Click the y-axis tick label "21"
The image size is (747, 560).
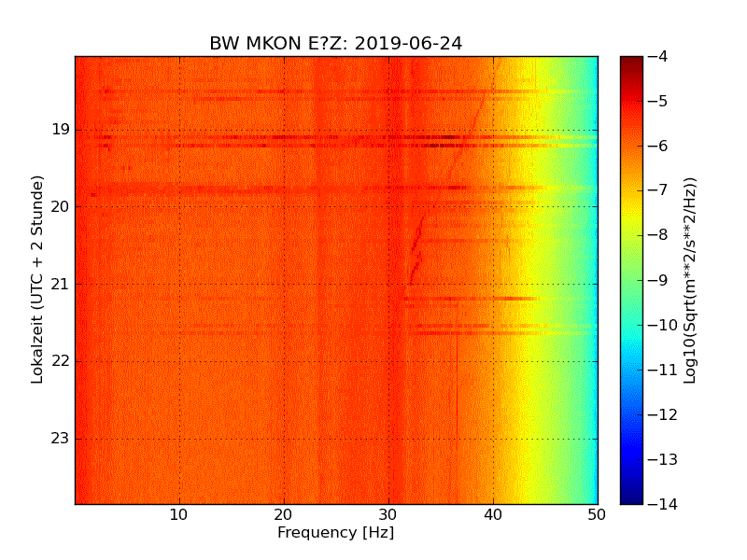[61, 285]
